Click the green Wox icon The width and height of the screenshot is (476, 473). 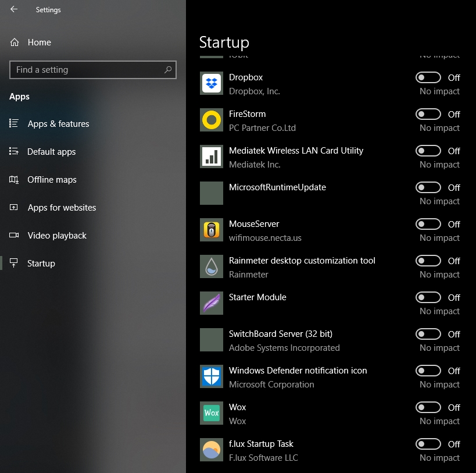[212, 413]
